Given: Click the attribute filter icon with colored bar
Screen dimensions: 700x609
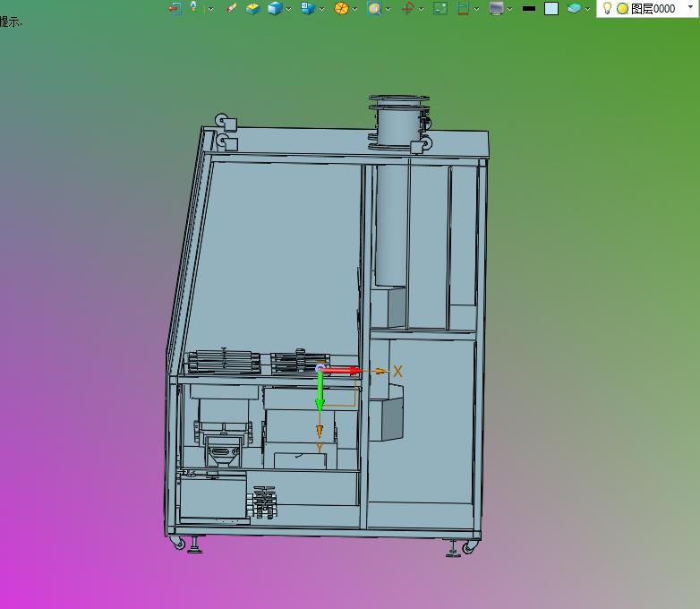Looking at the screenshot, I should point(196,7).
